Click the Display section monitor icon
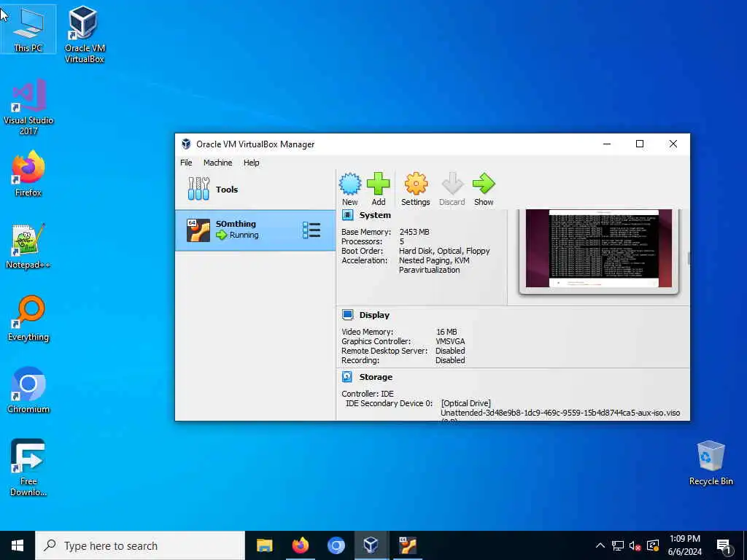Image resolution: width=747 pixels, height=560 pixels. pos(347,315)
